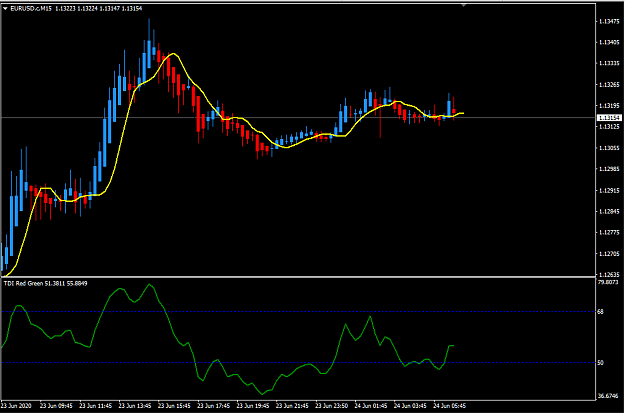The height and width of the screenshot is (414, 625).
Task: Click the 1.12985 price scale label
Action: [x=609, y=169]
